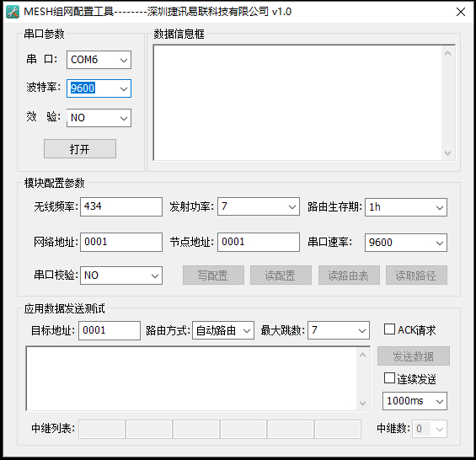Open the 路由生存期 1h dropdown
Viewport: 476px width, 460px height.
406,207
